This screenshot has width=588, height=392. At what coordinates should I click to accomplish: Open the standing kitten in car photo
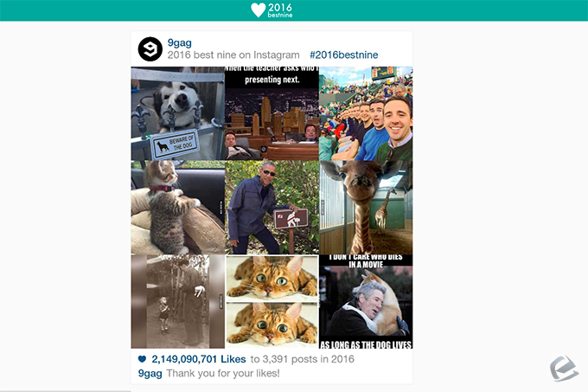[178, 208]
